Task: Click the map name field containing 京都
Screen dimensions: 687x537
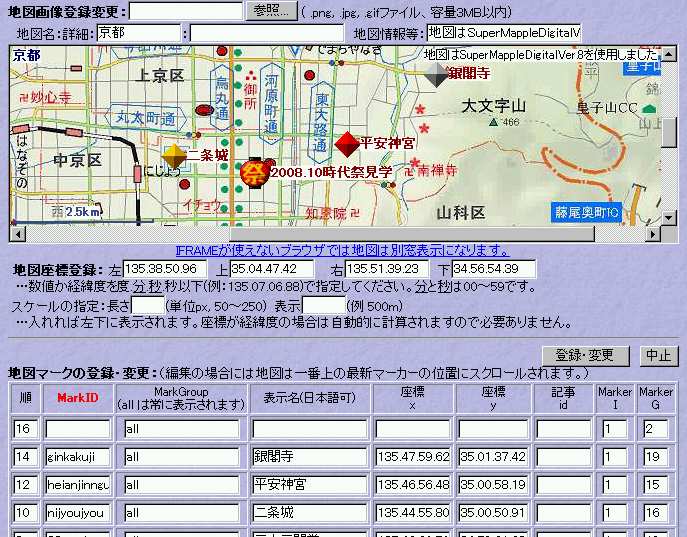Action: (138, 33)
